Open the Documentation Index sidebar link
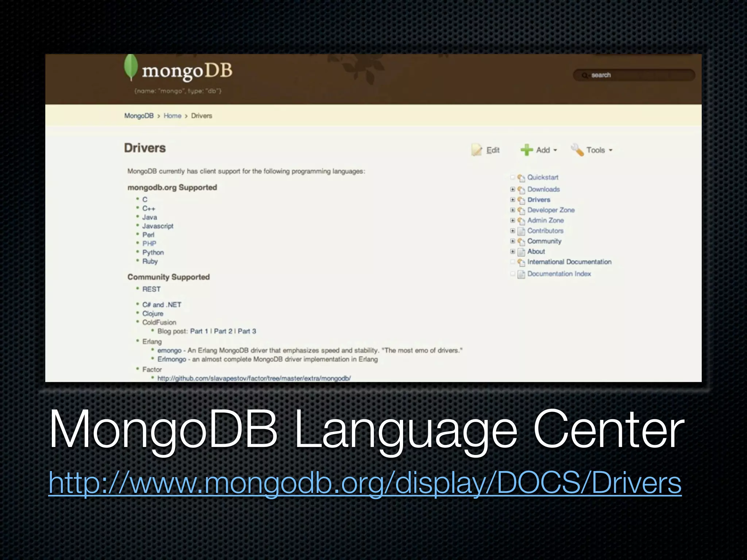 (x=559, y=274)
